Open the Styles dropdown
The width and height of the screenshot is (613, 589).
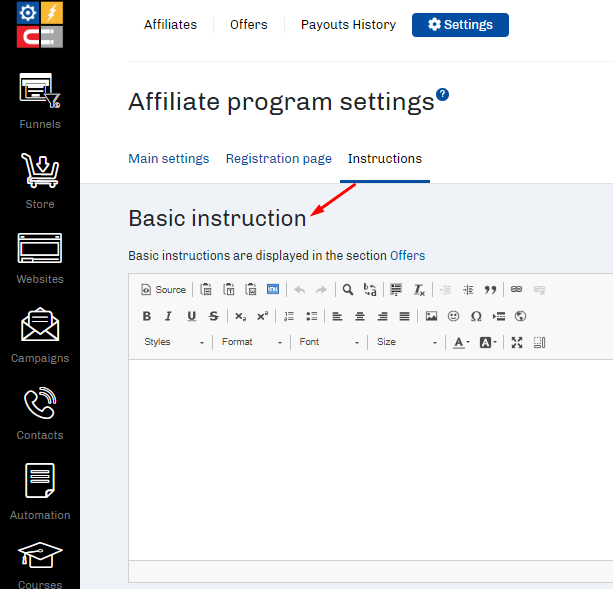pyautogui.click(x=174, y=342)
